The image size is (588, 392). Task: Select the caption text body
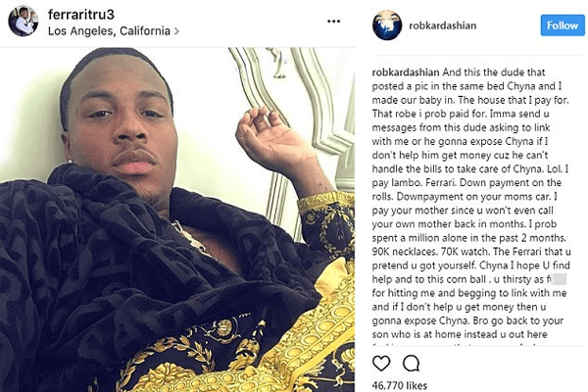click(471, 203)
